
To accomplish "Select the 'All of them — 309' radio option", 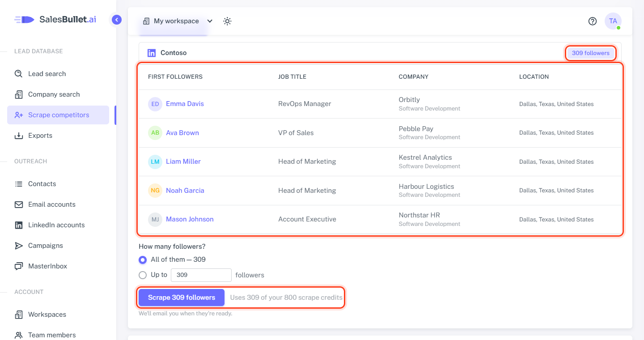I will (x=143, y=259).
